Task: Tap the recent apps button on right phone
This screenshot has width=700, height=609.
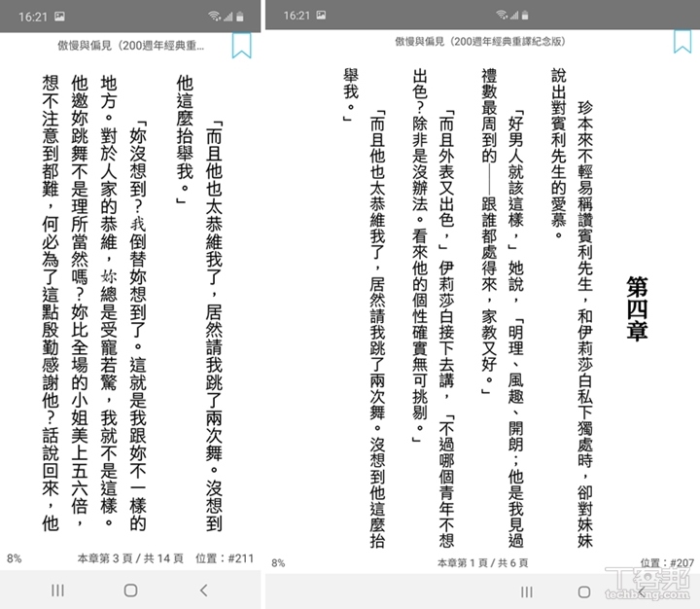Action: (x=526, y=592)
